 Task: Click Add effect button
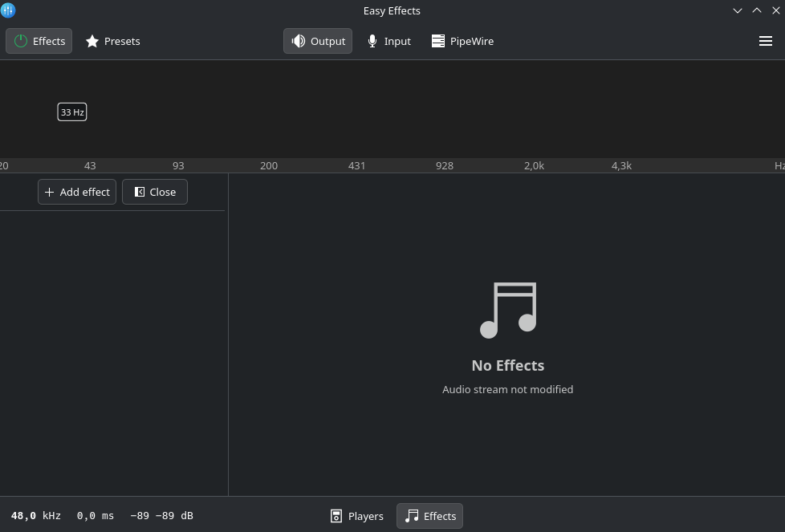pyautogui.click(x=77, y=192)
